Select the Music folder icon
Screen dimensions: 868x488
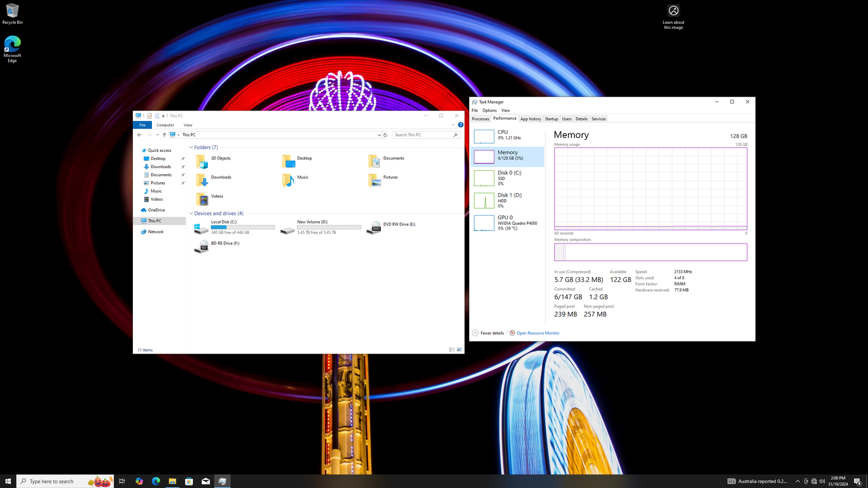point(288,180)
